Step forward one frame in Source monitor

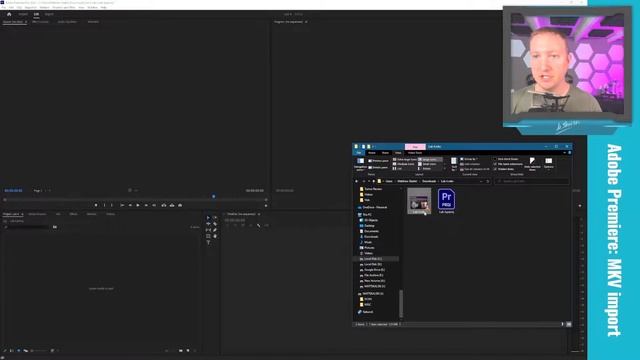pyautogui.click(x=146, y=205)
